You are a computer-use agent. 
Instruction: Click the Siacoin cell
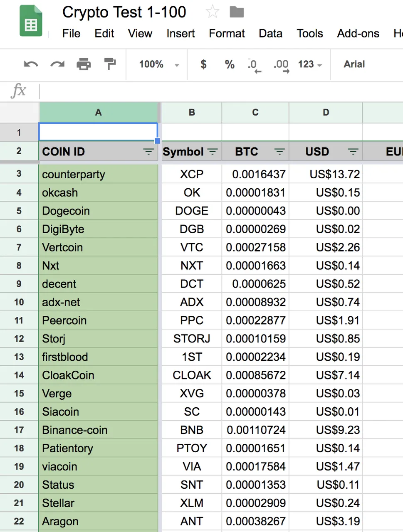tap(99, 412)
